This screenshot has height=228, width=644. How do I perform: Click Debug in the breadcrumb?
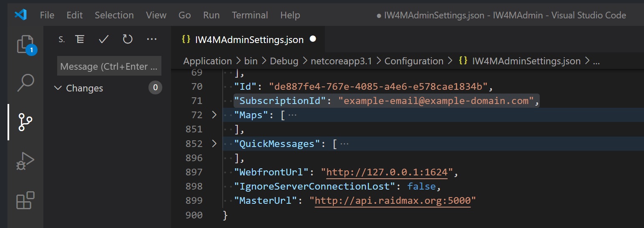coord(284,61)
